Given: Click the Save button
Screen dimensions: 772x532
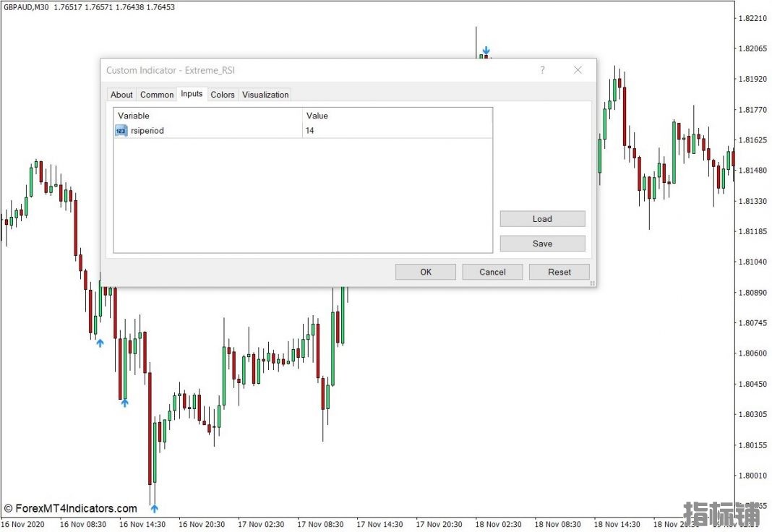Looking at the screenshot, I should (x=543, y=244).
